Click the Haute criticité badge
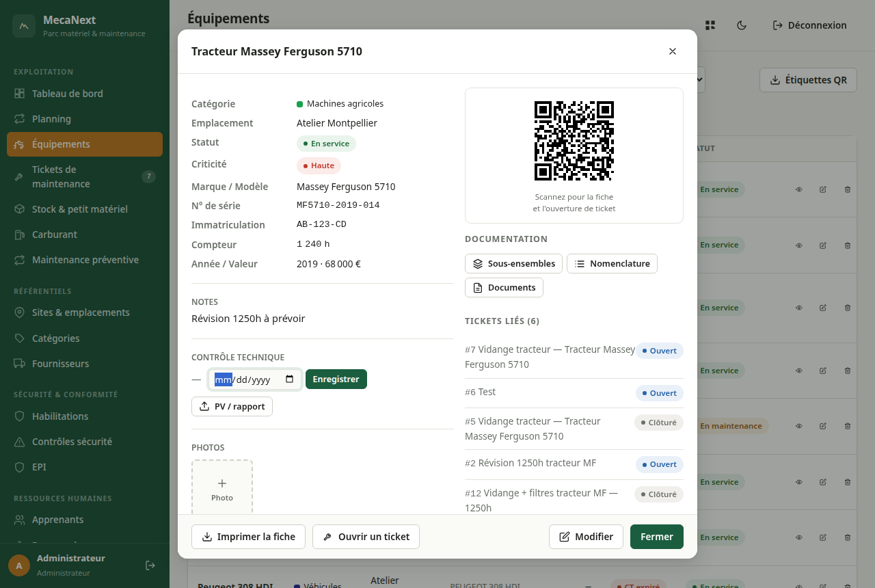Viewport: 875px width, 588px height. 319,165
